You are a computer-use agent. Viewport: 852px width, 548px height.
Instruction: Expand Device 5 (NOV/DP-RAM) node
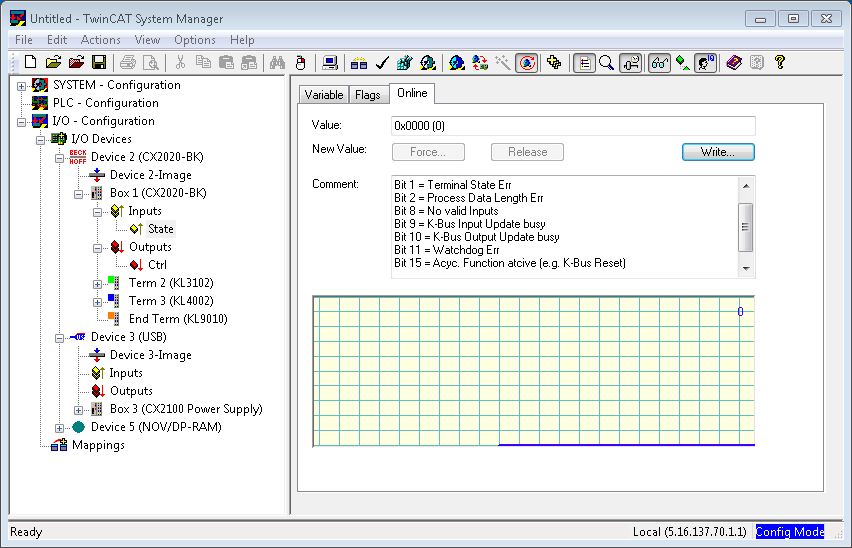point(59,428)
